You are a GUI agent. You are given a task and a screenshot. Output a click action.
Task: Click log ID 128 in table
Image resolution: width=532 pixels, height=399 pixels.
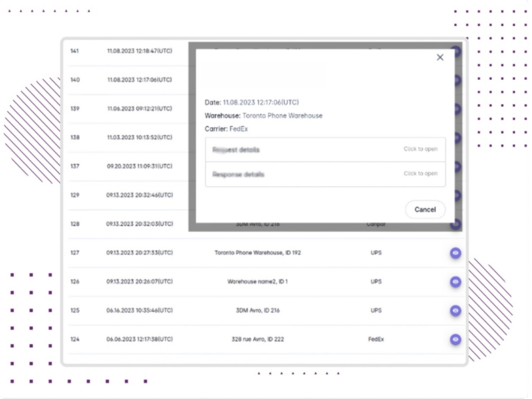pyautogui.click(x=75, y=224)
